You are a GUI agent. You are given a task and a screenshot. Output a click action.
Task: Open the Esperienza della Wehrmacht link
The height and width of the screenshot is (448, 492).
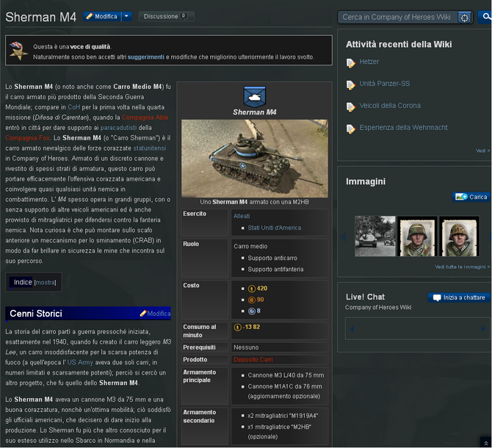click(403, 128)
